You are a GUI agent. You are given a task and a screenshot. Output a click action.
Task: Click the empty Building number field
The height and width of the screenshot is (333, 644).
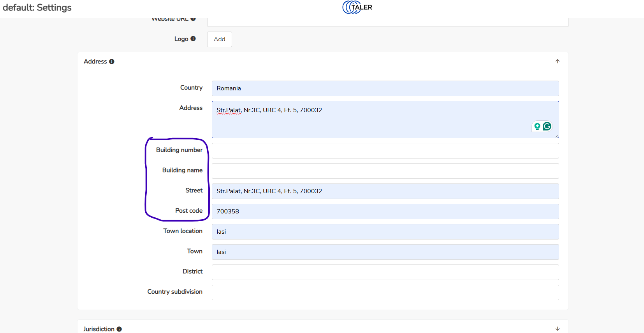coord(385,151)
